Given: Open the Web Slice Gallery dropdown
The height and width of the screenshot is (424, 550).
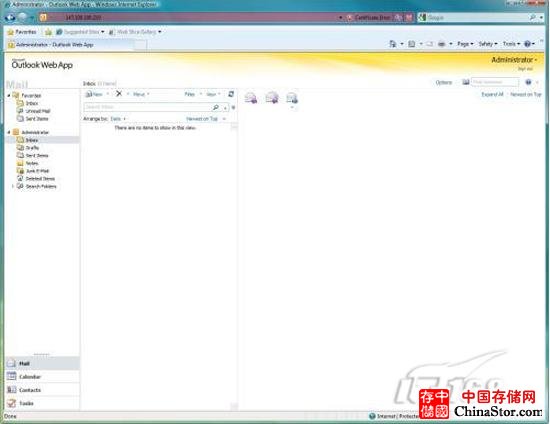Looking at the screenshot, I should (x=135, y=32).
